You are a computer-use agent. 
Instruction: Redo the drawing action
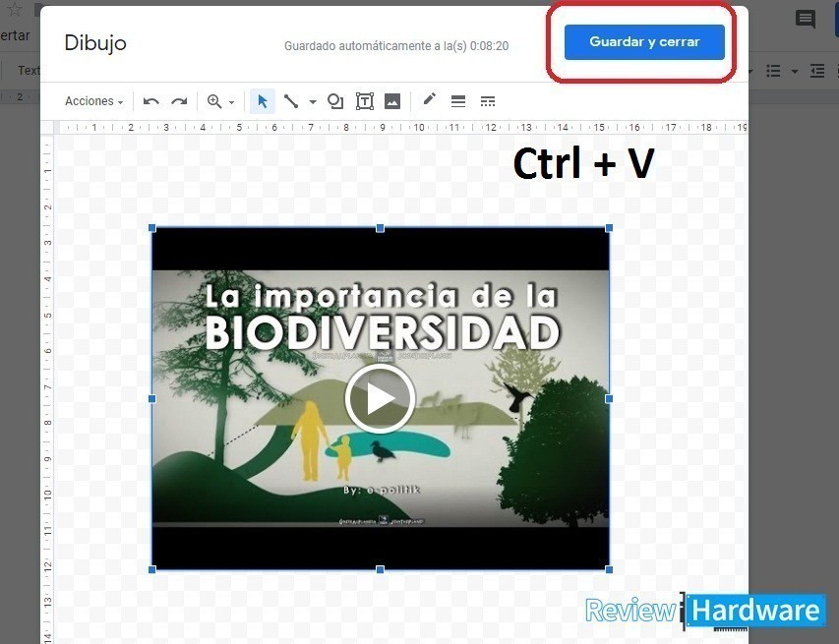(x=179, y=101)
